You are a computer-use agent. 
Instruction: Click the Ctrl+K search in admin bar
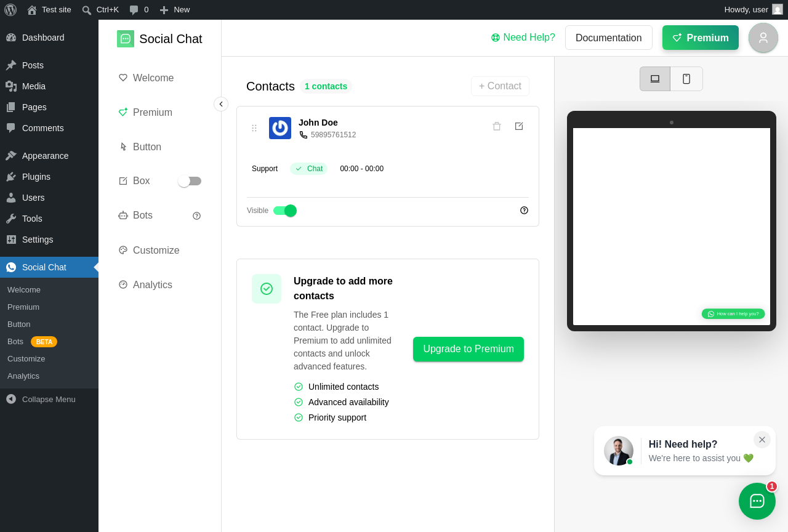(x=100, y=10)
